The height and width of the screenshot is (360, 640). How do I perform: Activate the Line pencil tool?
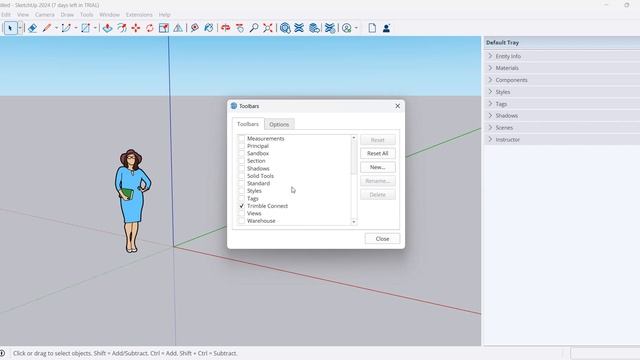47,28
